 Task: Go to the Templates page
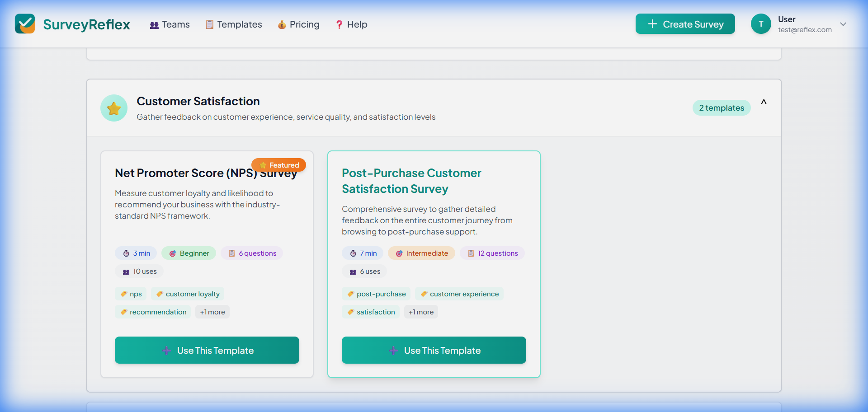pos(234,24)
